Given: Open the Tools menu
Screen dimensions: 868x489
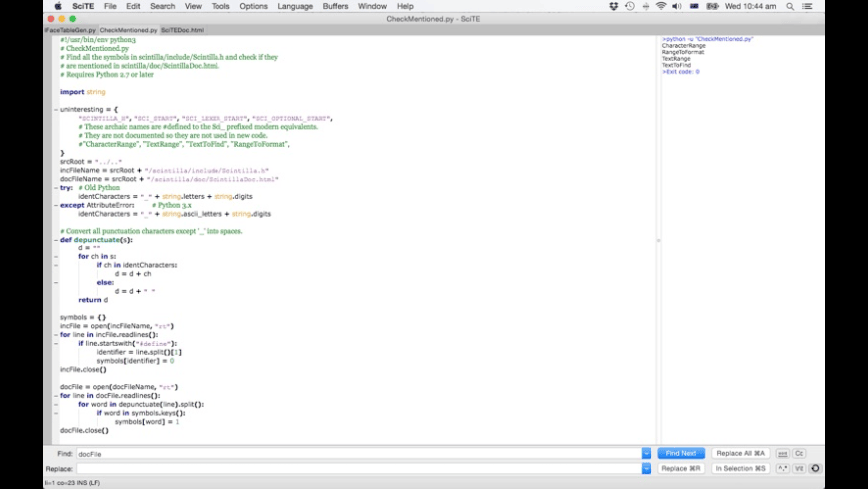Looking at the screenshot, I should pos(220,6).
